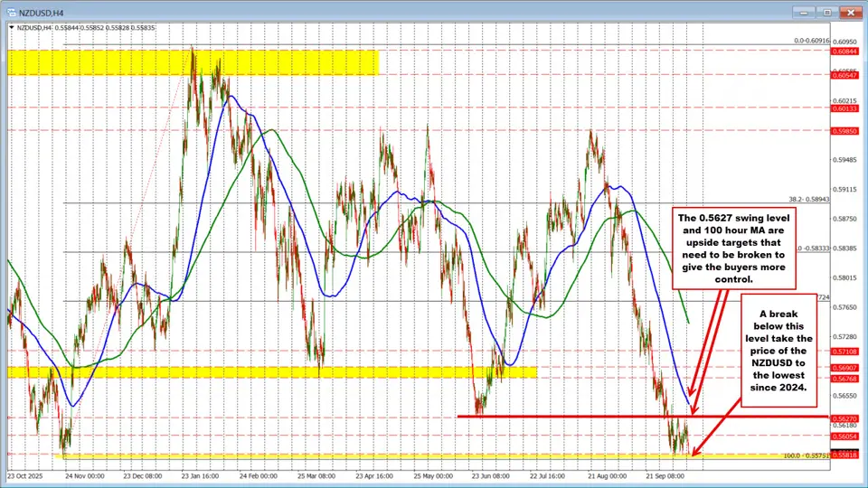Select the red 0.60133 price label
This screenshot has height=488, width=868.
[844, 109]
